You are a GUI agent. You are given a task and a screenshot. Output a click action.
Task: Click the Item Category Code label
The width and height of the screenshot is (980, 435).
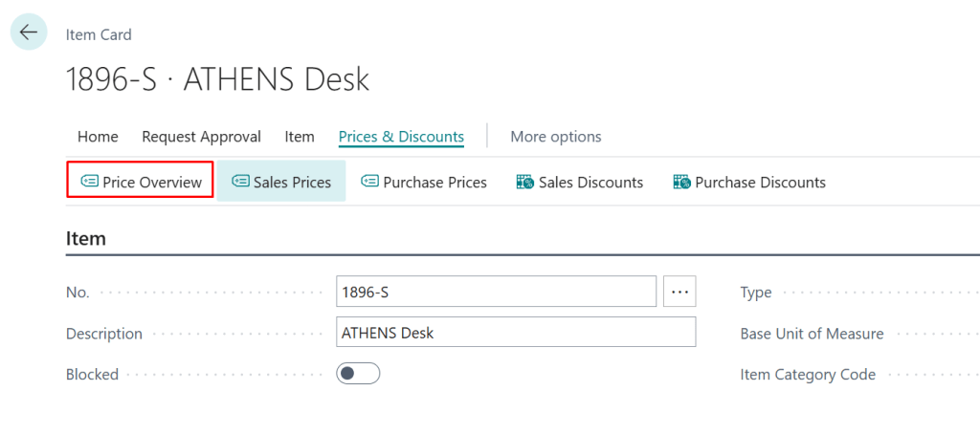pos(808,375)
